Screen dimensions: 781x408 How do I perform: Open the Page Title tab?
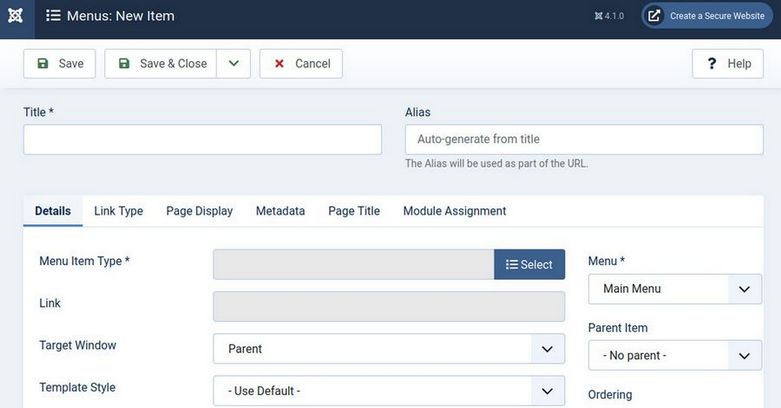point(354,211)
